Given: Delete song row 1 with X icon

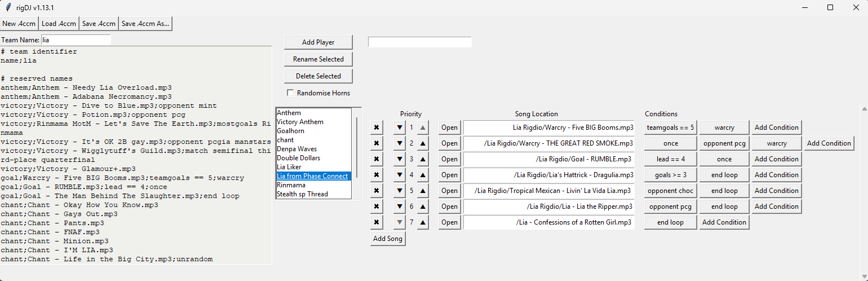Looking at the screenshot, I should tap(377, 128).
